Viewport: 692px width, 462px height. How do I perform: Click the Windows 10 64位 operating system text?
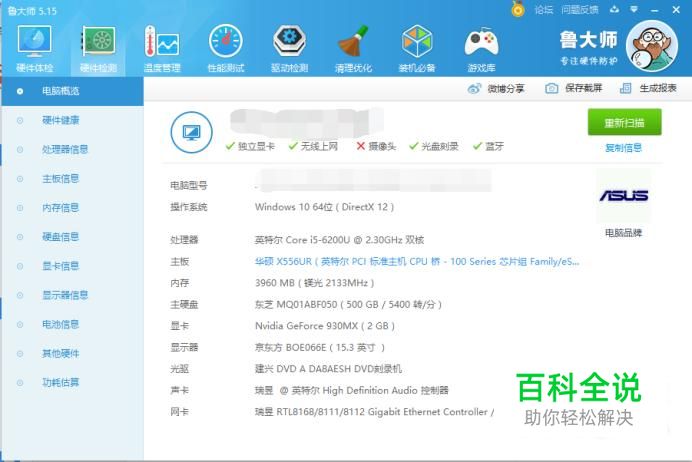[x=324, y=207]
